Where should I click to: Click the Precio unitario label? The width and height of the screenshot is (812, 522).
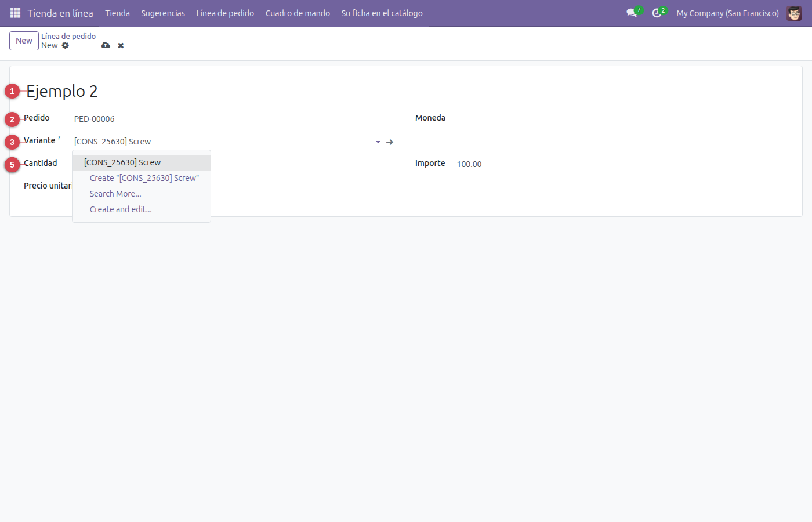pos(48,186)
